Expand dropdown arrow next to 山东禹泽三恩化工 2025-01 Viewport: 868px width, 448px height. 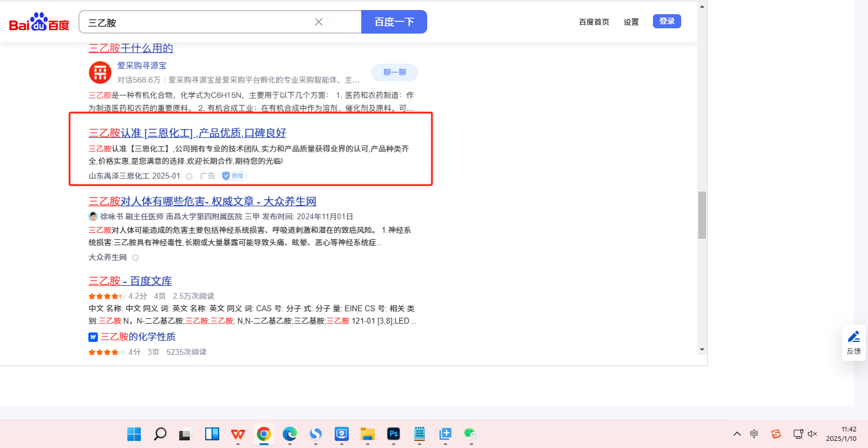pyautogui.click(x=189, y=176)
